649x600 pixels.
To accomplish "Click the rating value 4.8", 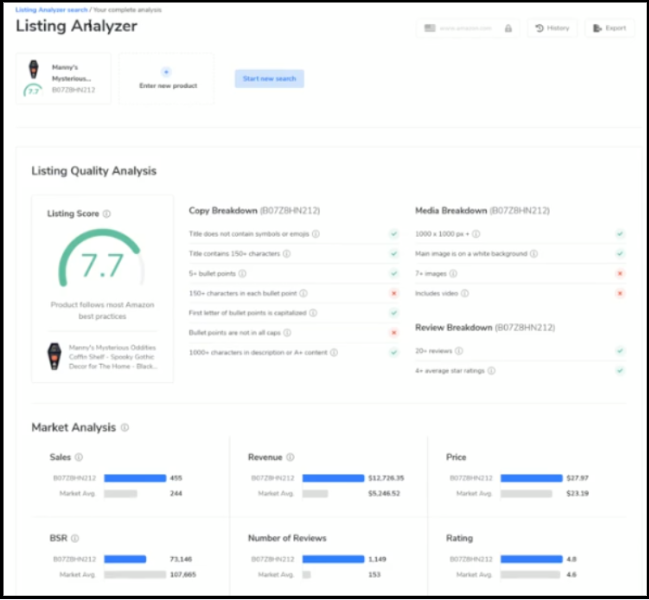I will (x=572, y=559).
